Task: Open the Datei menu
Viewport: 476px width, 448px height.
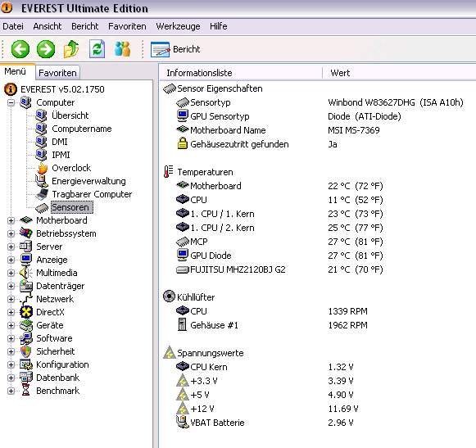Action: 13,26
